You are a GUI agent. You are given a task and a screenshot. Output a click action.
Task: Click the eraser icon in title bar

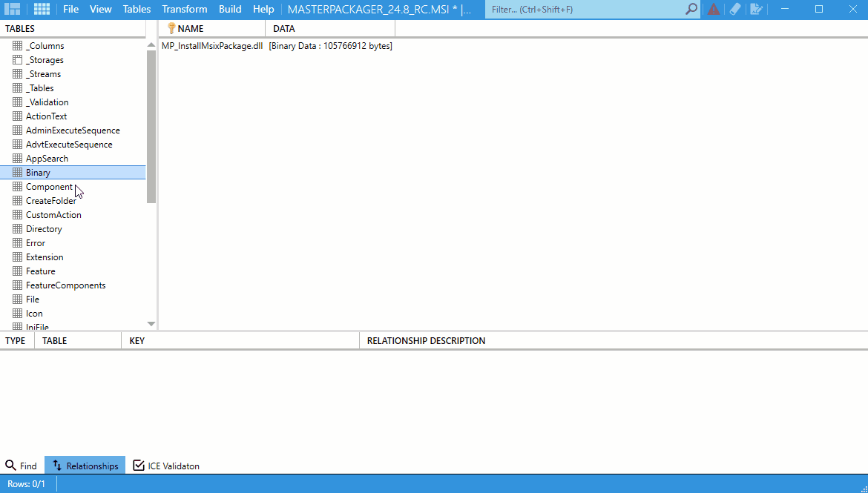point(735,9)
